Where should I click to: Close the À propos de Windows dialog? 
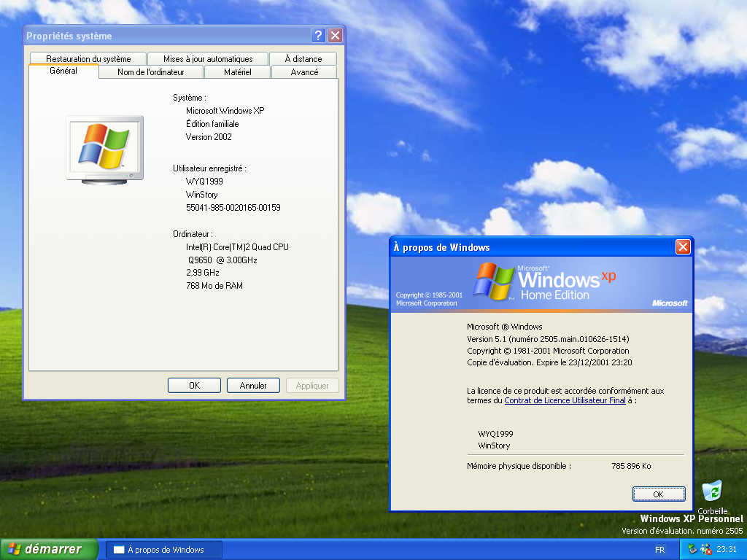tap(683, 246)
